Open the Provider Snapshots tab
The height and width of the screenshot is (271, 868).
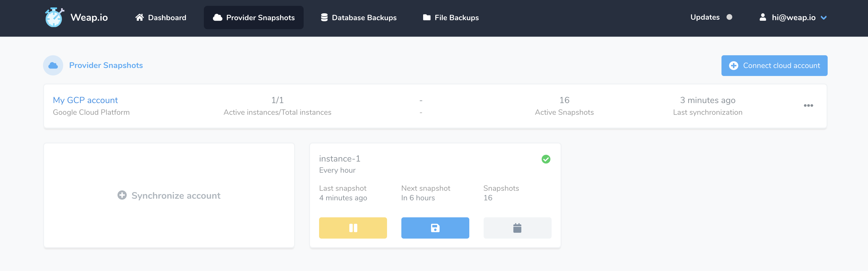coord(254,18)
